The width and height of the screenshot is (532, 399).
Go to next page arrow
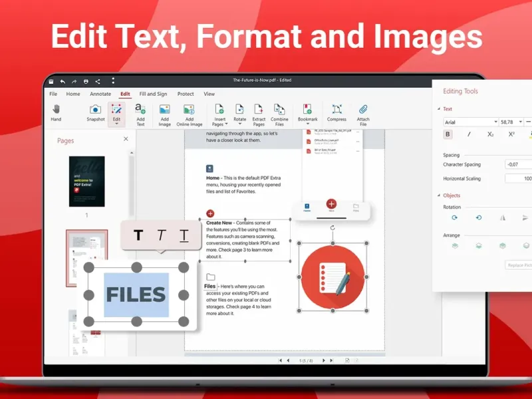point(323,360)
